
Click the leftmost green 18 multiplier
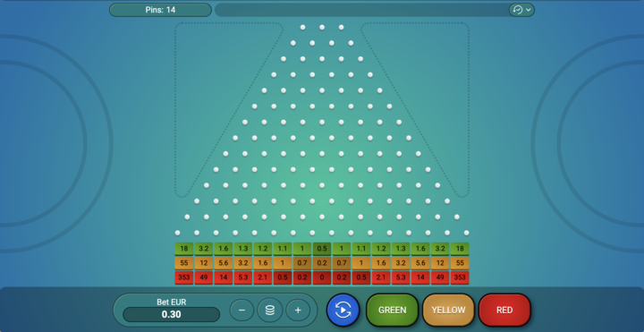coord(184,249)
